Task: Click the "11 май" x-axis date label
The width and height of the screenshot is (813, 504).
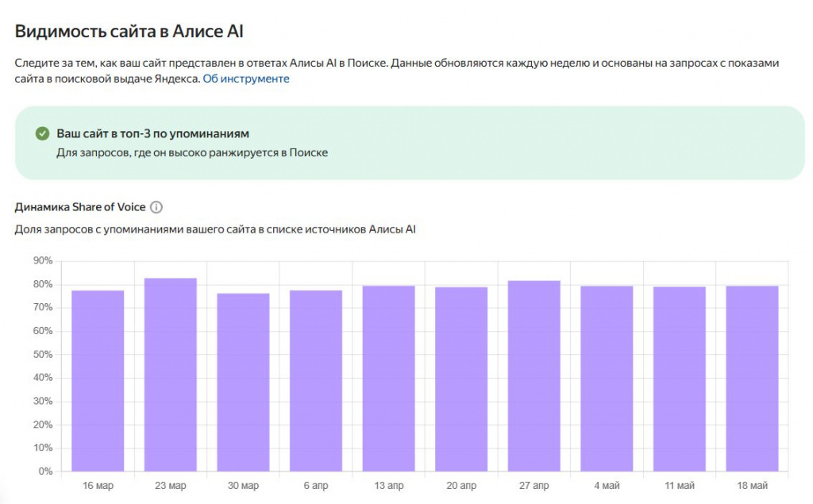Action: click(680, 486)
